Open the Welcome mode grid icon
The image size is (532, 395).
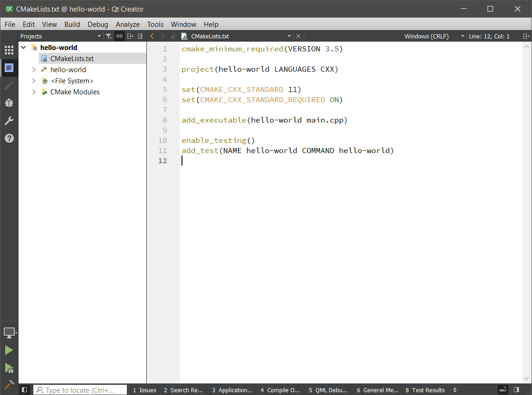click(9, 50)
